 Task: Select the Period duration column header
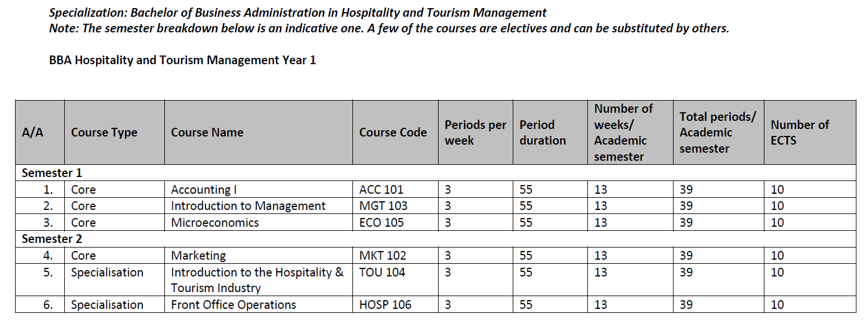pyautogui.click(x=543, y=132)
